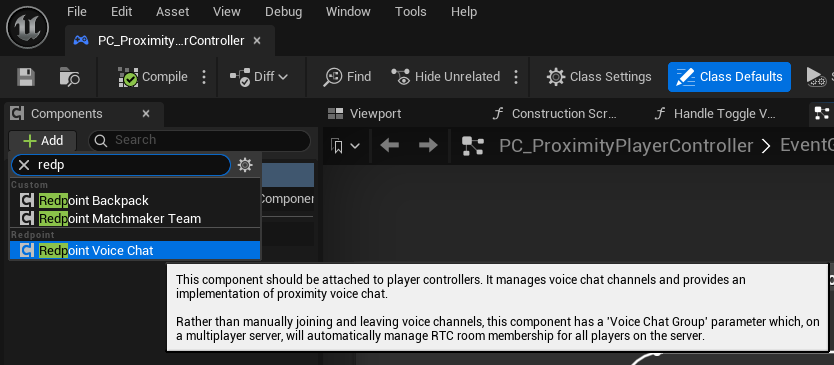Image resolution: width=834 pixels, height=365 pixels.
Task: Open the Diff dropdown
Action: click(259, 77)
